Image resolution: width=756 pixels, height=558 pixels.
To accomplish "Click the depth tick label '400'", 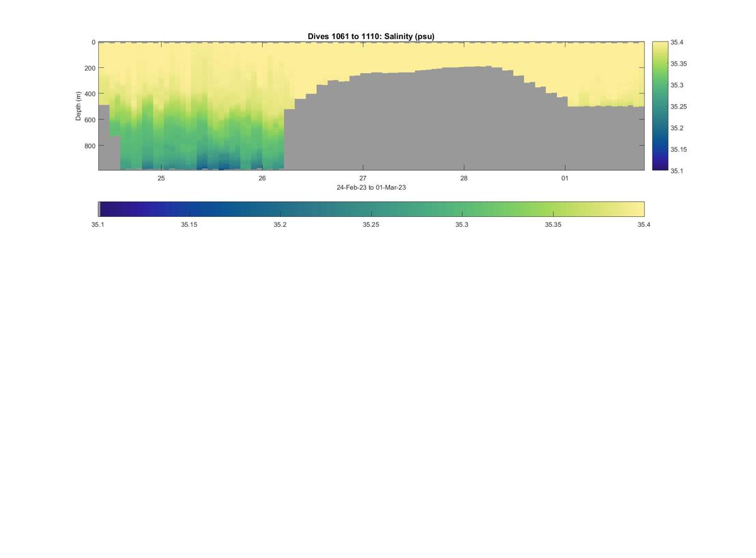I will [x=89, y=94].
